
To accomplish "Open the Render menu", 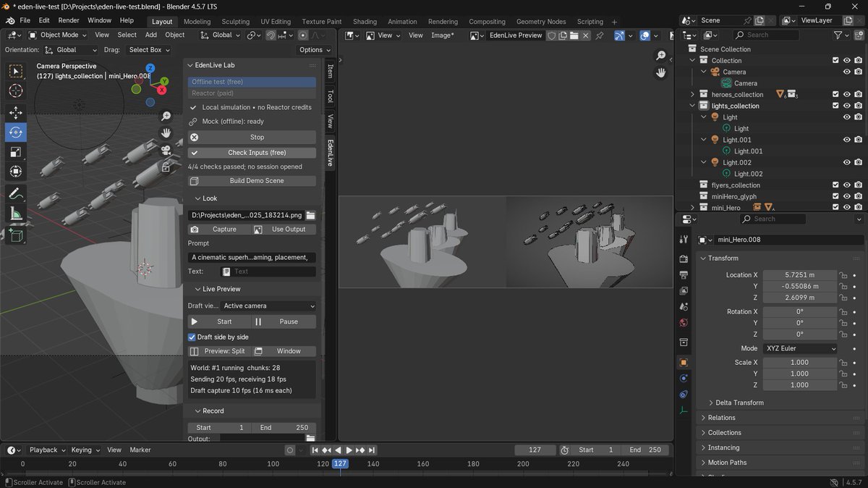I will pos(69,20).
